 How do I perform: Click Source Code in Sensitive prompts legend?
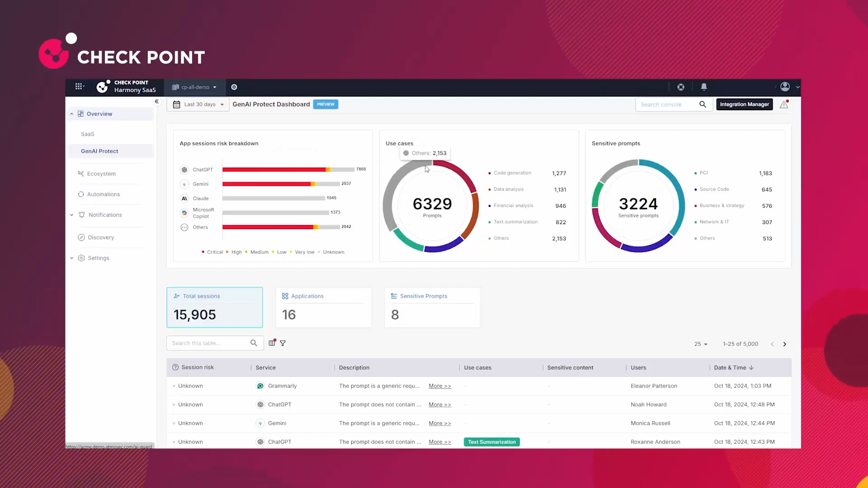click(714, 189)
